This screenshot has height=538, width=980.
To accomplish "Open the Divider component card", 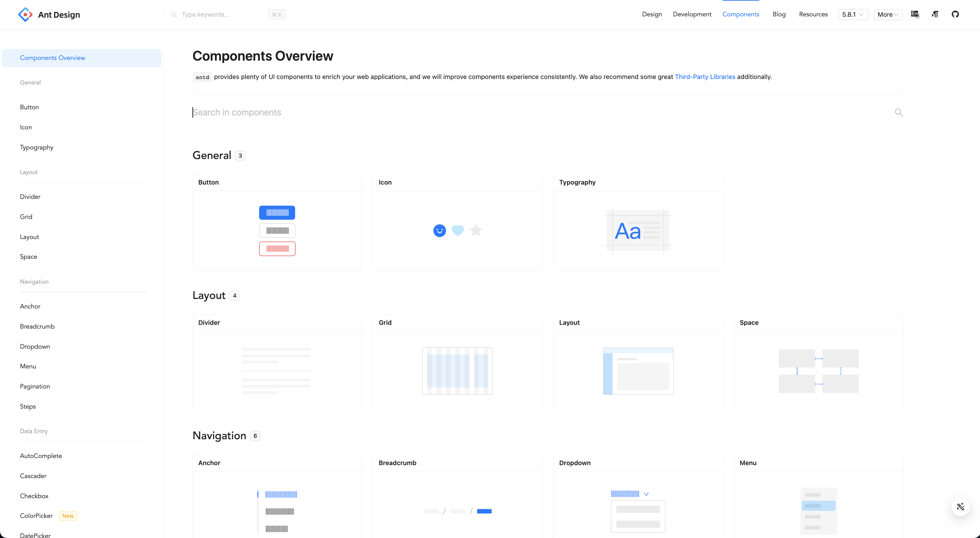I will (277, 363).
